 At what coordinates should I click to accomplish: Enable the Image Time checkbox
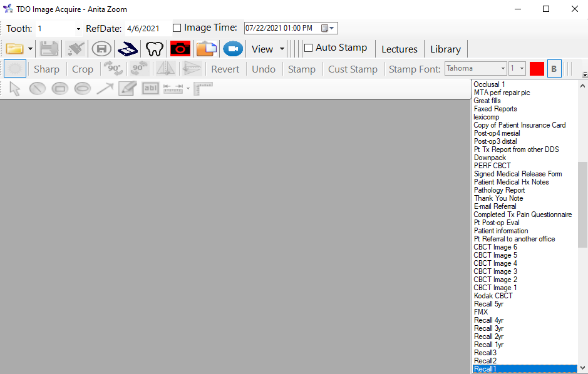[177, 28]
